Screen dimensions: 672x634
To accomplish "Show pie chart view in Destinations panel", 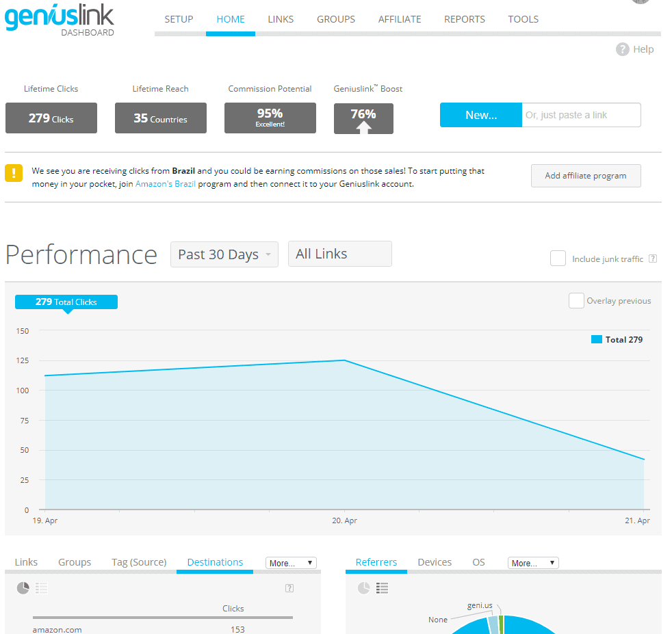I will [23, 588].
